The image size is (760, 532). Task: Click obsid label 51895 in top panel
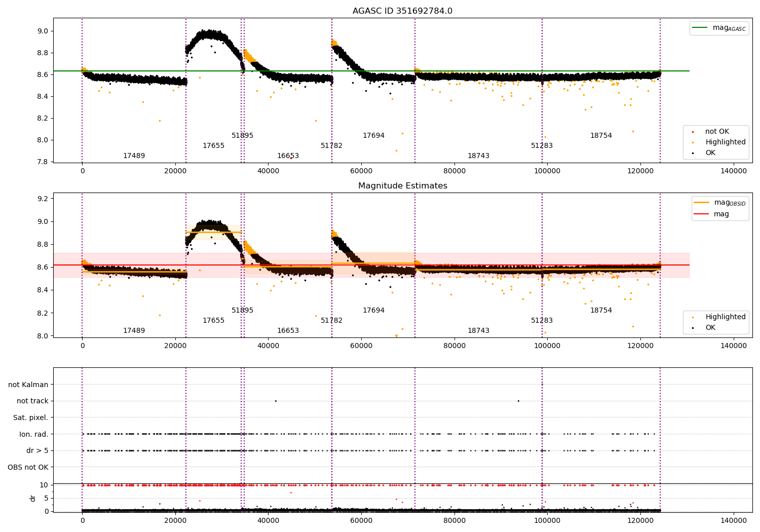click(x=242, y=135)
